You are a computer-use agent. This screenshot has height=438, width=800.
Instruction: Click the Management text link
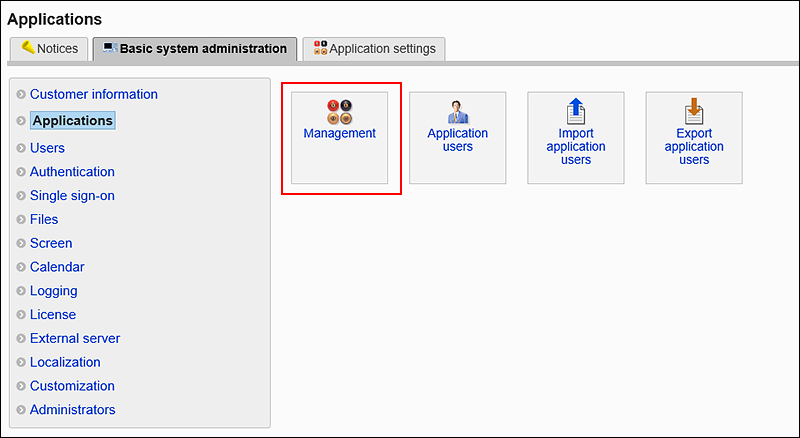pos(339,133)
